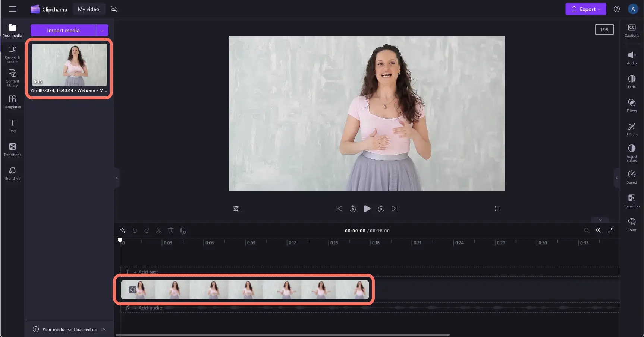The width and height of the screenshot is (644, 337).
Task: Open the Adjust colors panel
Action: (632, 153)
